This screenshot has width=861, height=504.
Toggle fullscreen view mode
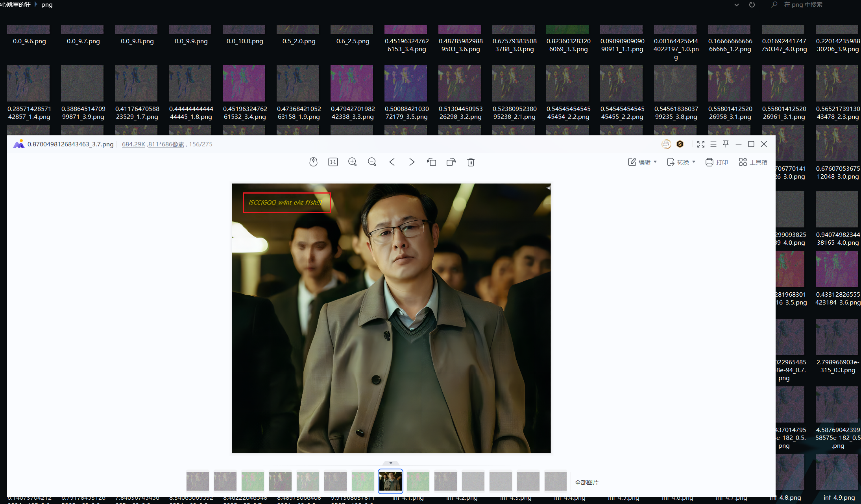pyautogui.click(x=701, y=144)
